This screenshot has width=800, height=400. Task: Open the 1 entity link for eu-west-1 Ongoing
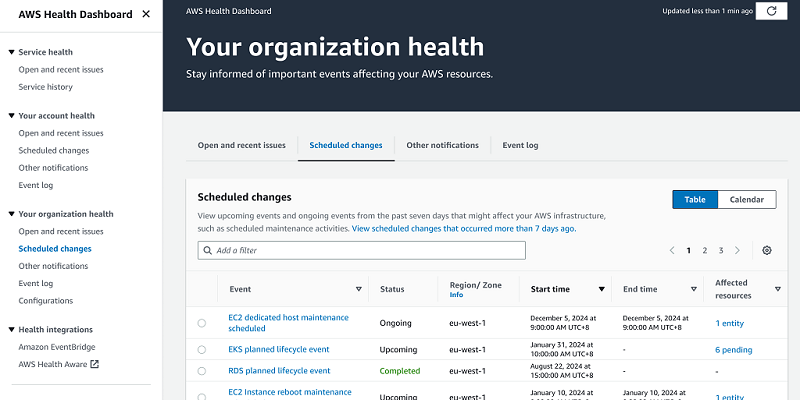(729, 323)
